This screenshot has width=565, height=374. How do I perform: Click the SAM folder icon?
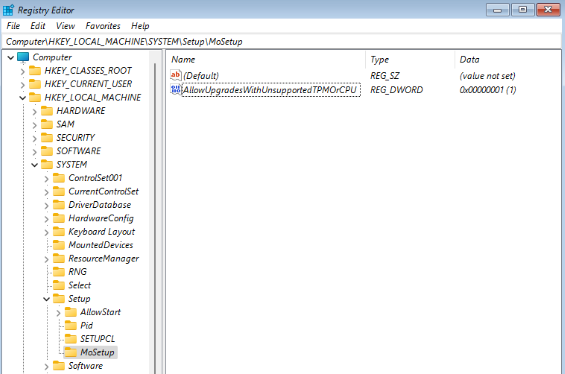47,124
